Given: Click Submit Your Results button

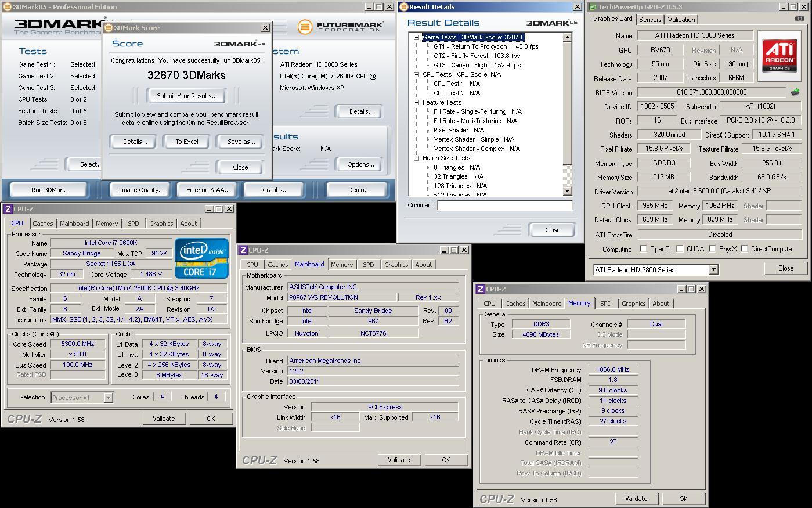Looking at the screenshot, I should click(186, 96).
